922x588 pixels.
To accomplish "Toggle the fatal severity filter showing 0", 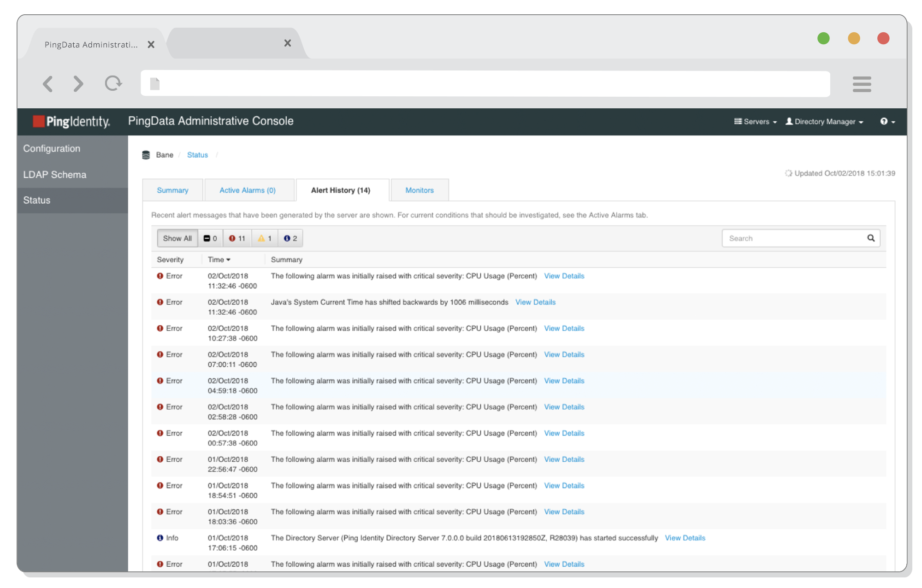I will tap(210, 238).
